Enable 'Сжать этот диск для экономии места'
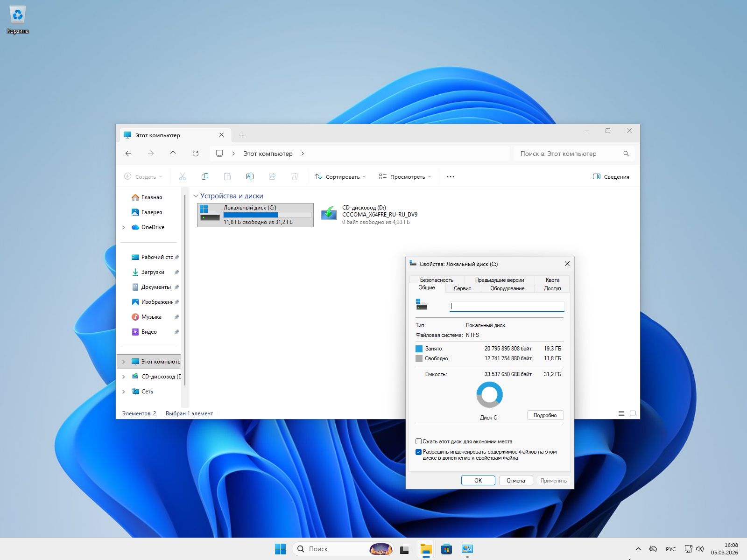Viewport: 747px width, 560px height. pos(418,441)
